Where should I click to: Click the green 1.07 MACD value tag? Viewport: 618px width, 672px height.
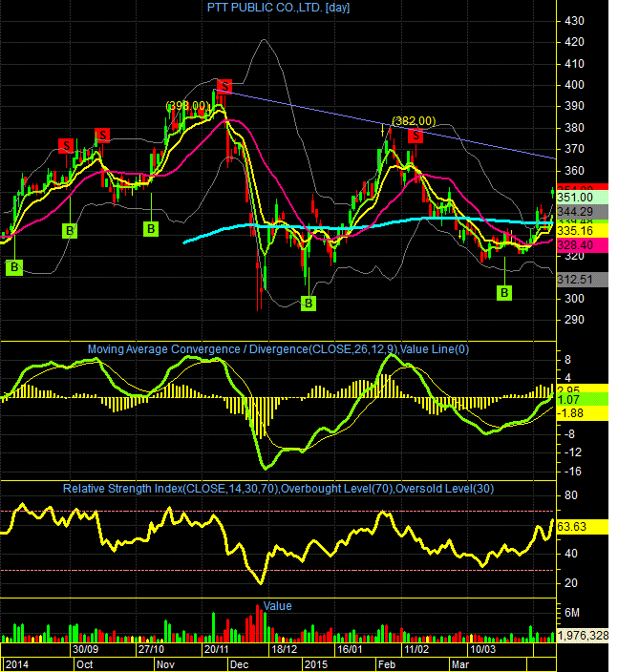582,399
